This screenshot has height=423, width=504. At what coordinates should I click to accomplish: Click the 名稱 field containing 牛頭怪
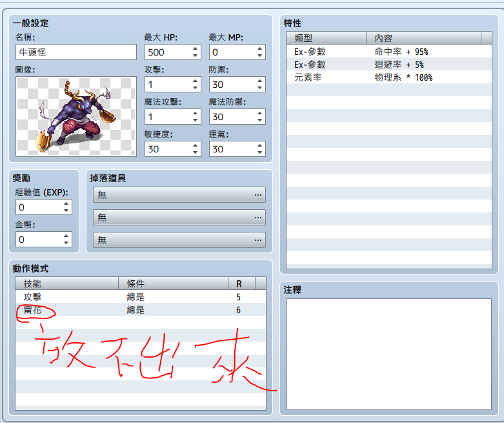(76, 52)
